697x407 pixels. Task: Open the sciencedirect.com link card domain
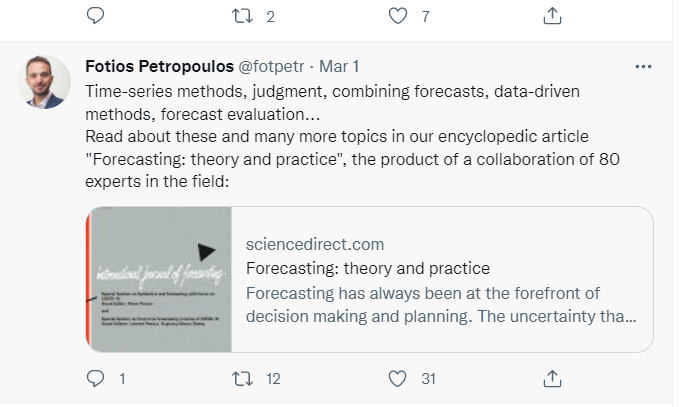(315, 245)
